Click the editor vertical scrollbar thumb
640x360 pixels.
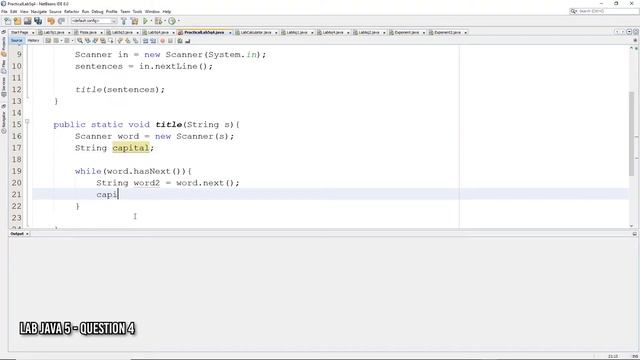(631, 133)
